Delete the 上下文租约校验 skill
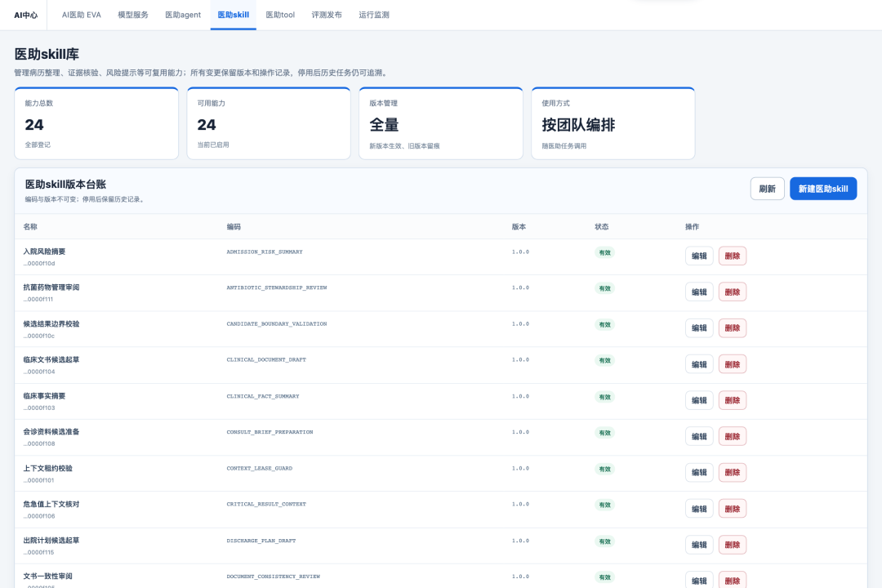The image size is (882, 588). click(733, 473)
